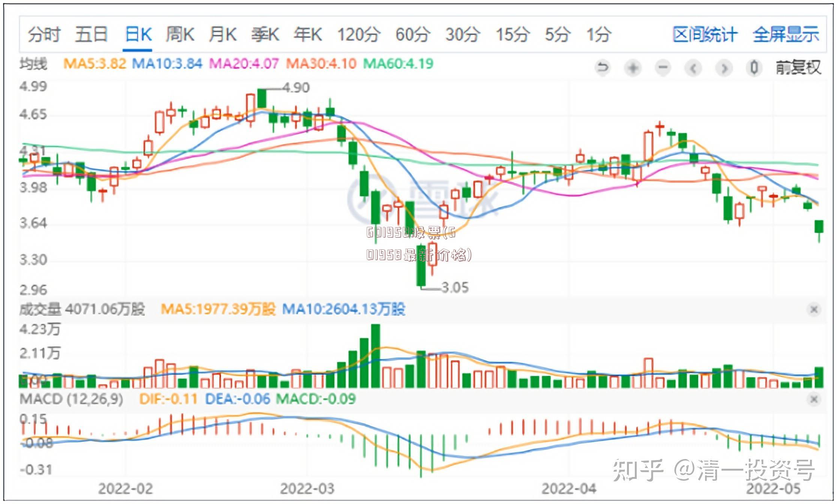Viewport: 837px width, 504px height.
Task: Zoom out chart with minus icon
Action: click(663, 68)
